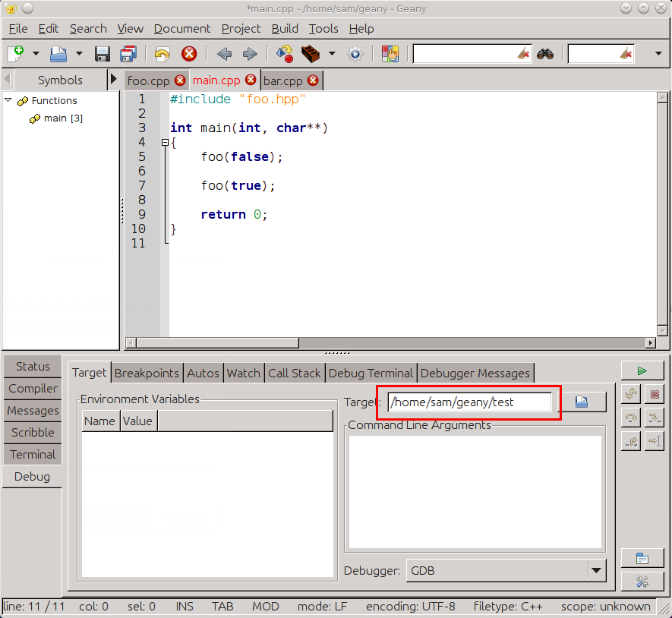Close the main.cpp tab
This screenshot has height=618, width=672.
(x=251, y=80)
